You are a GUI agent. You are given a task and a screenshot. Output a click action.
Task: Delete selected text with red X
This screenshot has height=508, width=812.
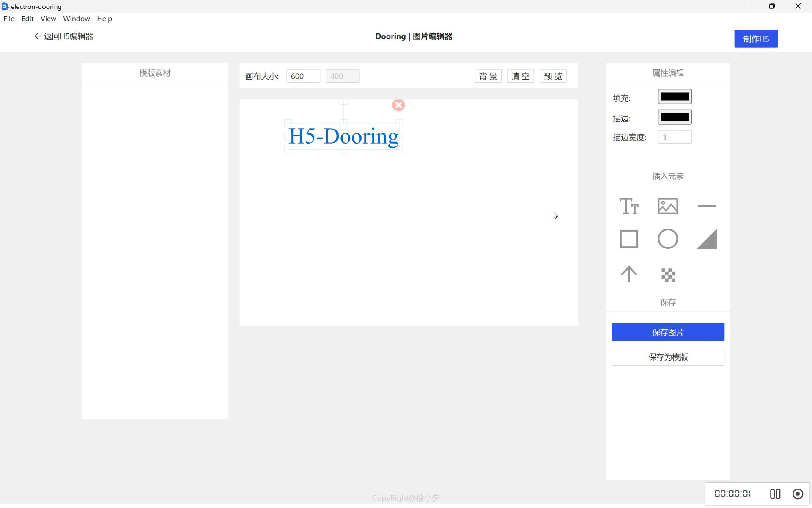pos(398,105)
